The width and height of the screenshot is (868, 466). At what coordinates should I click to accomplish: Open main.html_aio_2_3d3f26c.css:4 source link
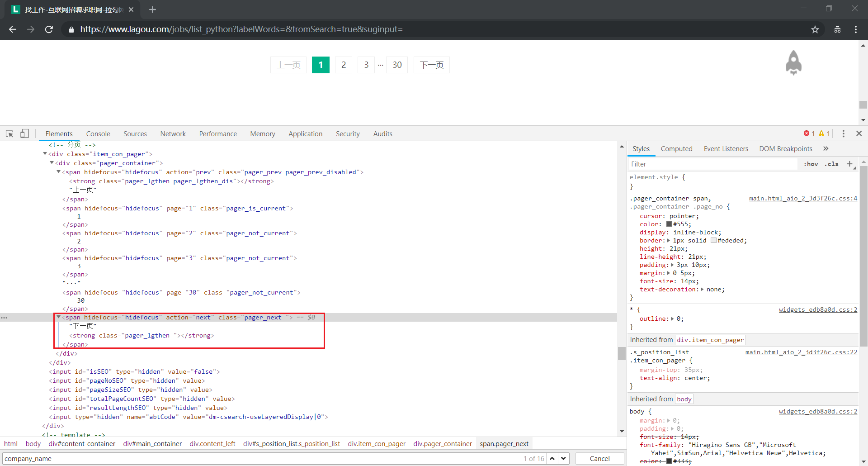click(x=803, y=198)
